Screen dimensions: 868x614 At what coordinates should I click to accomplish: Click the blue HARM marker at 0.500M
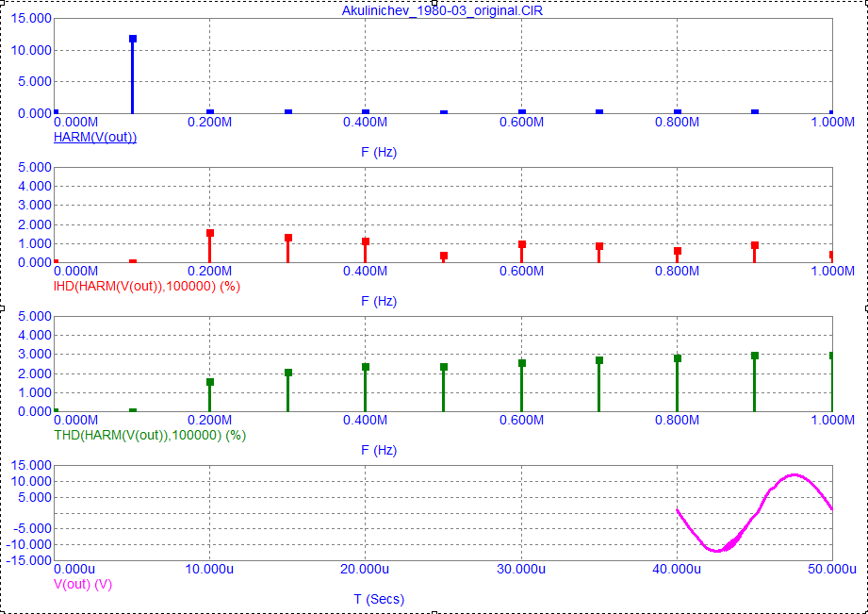(x=444, y=113)
